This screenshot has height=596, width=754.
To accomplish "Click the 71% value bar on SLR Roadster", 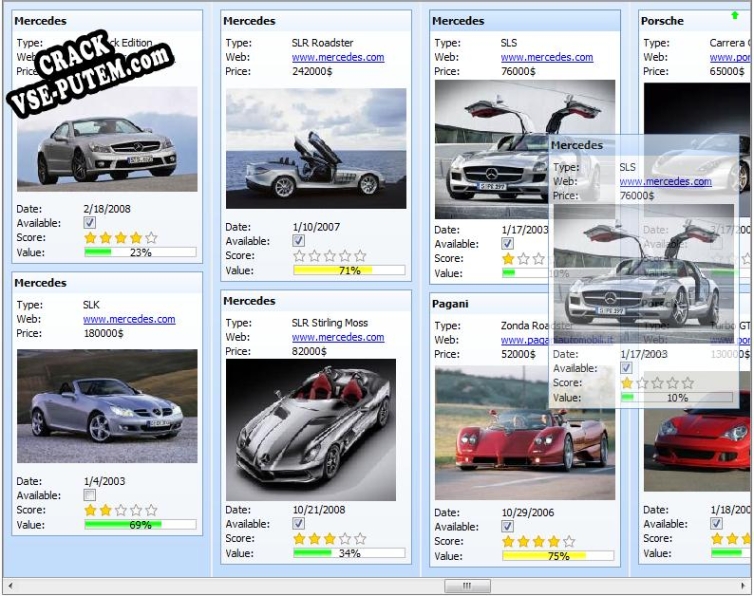I will [350, 270].
